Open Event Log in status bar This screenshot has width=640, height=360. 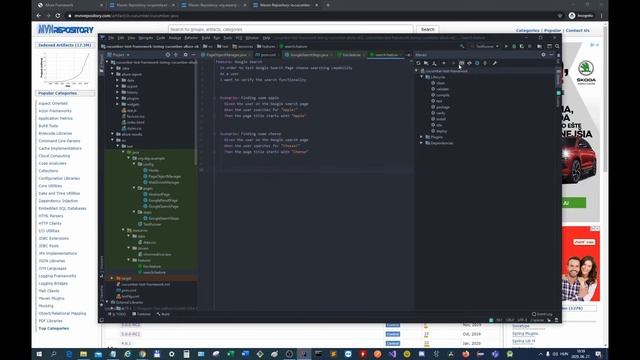(x=542, y=314)
